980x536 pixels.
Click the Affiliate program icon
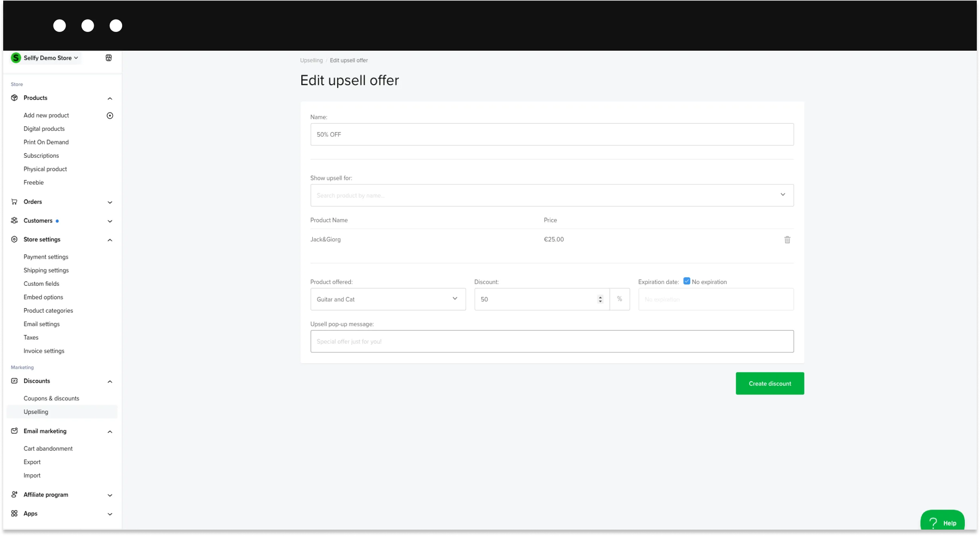pyautogui.click(x=14, y=495)
